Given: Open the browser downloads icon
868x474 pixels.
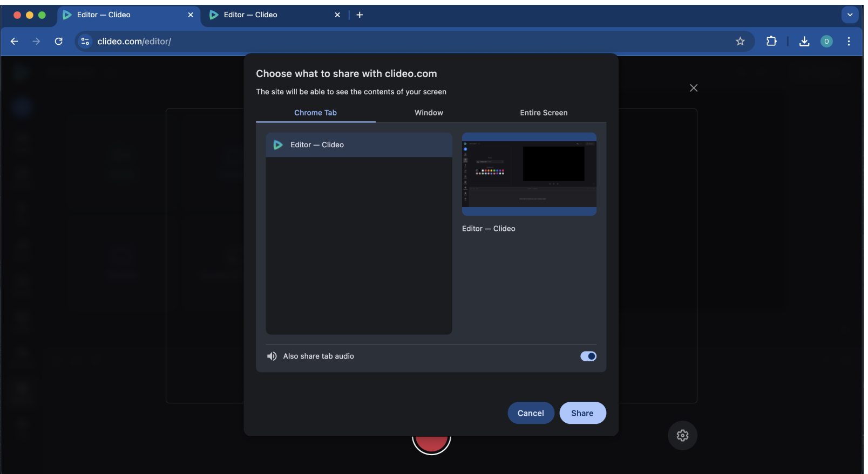Looking at the screenshot, I should tap(804, 42).
